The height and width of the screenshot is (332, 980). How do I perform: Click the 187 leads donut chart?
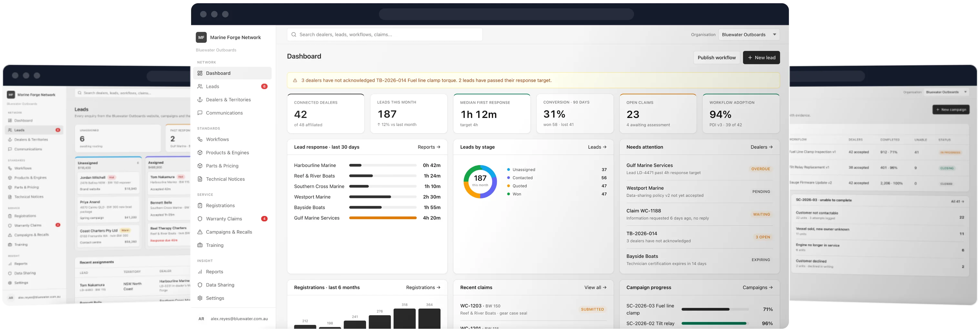tap(480, 181)
